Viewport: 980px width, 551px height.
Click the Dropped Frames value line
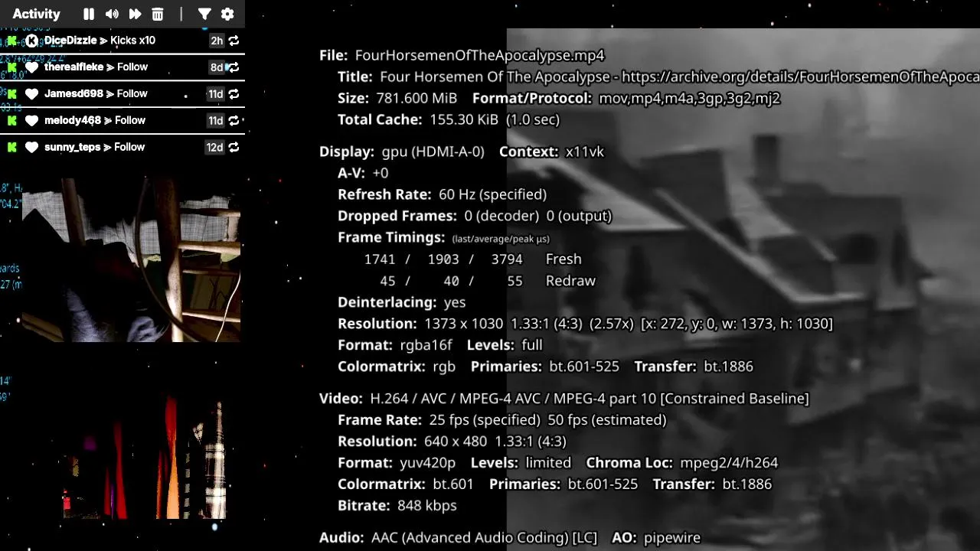[x=538, y=216]
